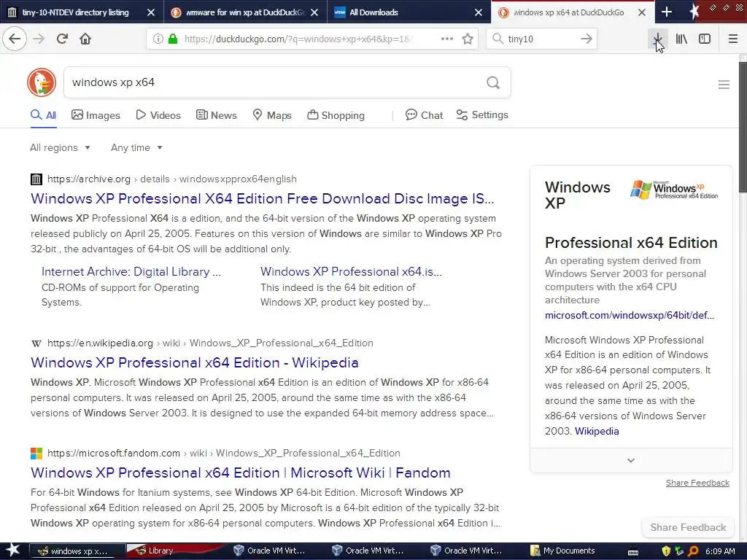The width and height of the screenshot is (747, 560).
Task: Open the browser home page
Action: [x=85, y=39]
